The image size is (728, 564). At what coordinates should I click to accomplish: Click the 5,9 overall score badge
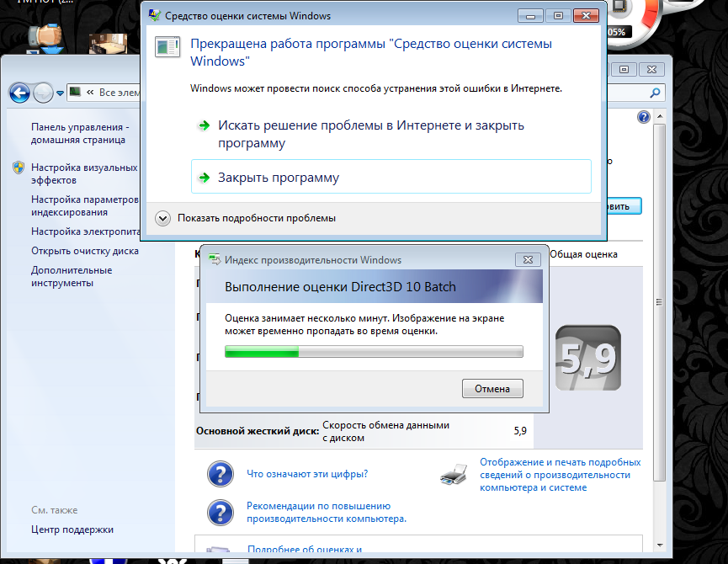point(588,358)
